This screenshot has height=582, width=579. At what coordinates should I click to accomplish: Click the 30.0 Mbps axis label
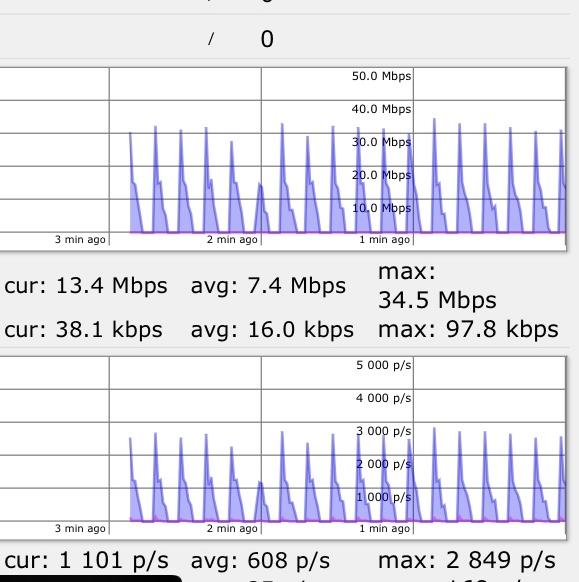(x=381, y=142)
